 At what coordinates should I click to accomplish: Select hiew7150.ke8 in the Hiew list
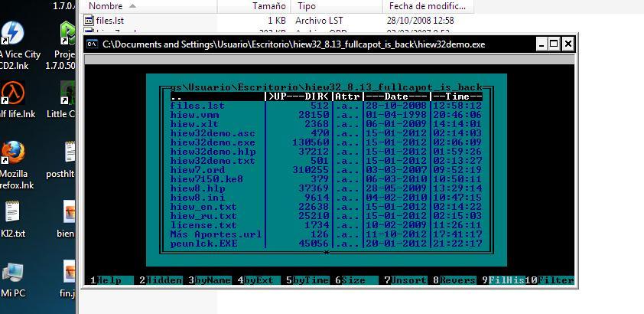point(327,179)
